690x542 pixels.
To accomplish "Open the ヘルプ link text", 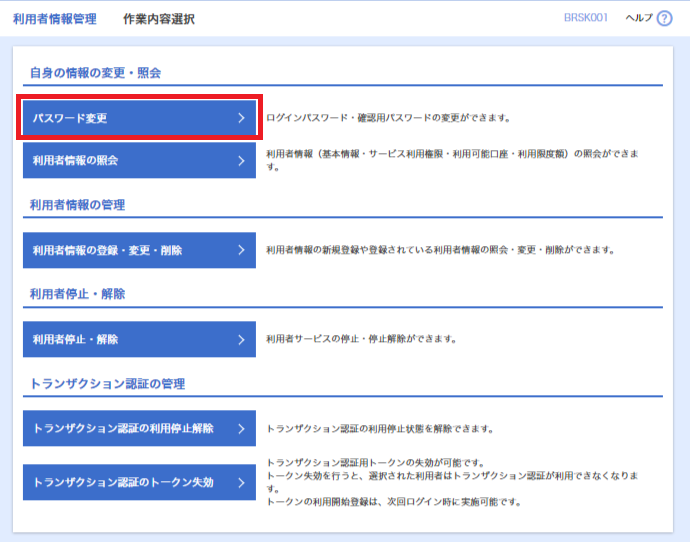I will [x=638, y=19].
